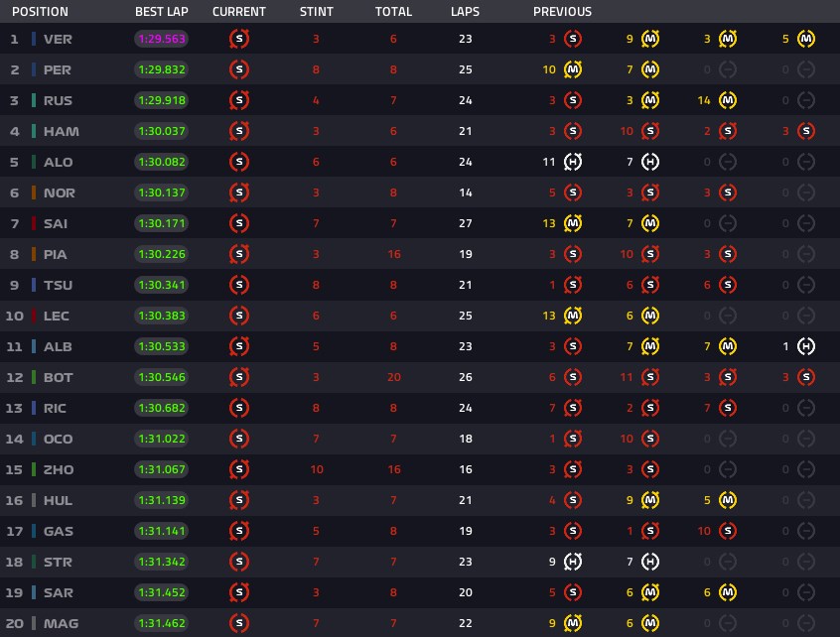Viewport: 840px width, 637px height.
Task: Click the POSITION column header
Action: coord(40,11)
